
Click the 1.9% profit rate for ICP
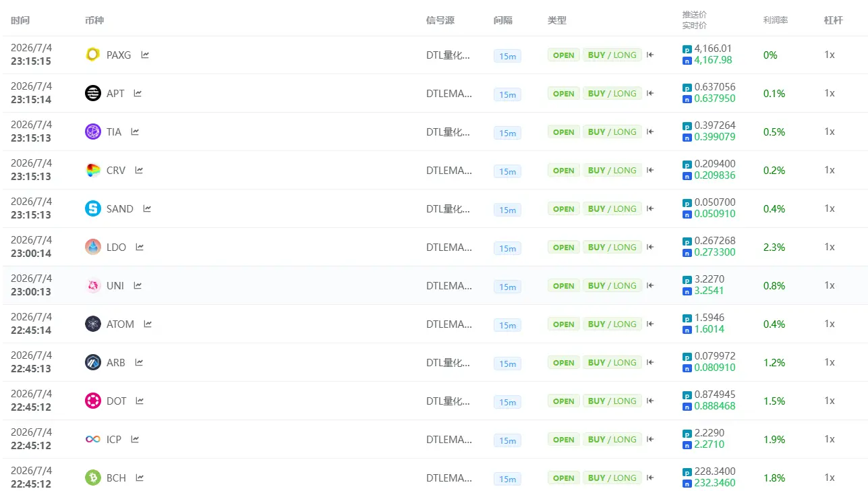pos(774,440)
